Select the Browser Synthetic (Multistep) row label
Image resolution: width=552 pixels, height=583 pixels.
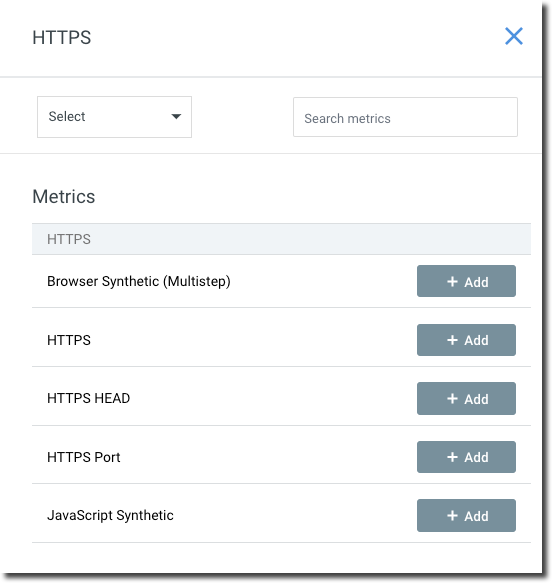139,281
